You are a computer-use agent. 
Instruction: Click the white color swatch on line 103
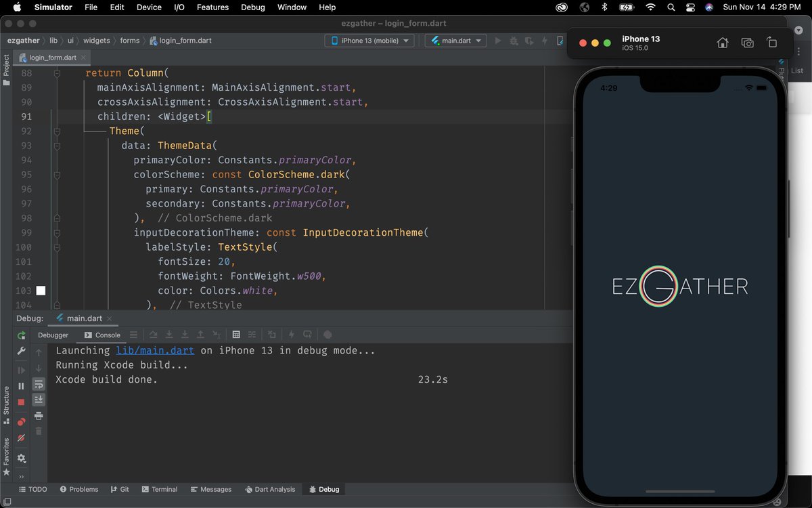tap(41, 291)
